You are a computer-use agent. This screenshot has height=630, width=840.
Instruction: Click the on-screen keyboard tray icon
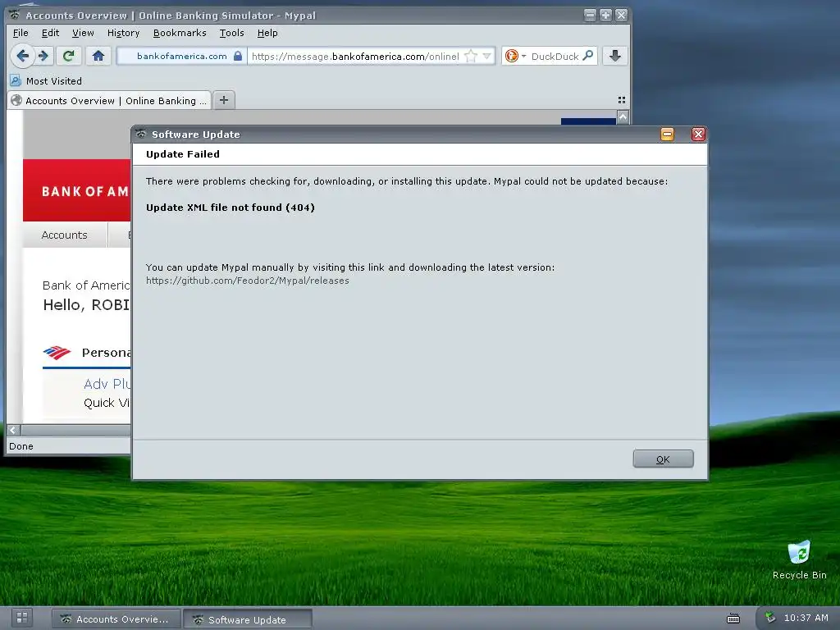pos(733,619)
